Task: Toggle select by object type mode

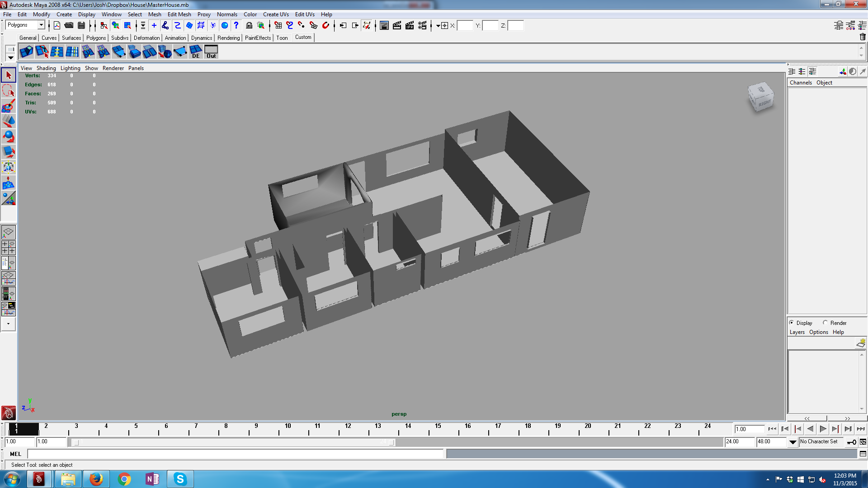Action: pos(116,25)
